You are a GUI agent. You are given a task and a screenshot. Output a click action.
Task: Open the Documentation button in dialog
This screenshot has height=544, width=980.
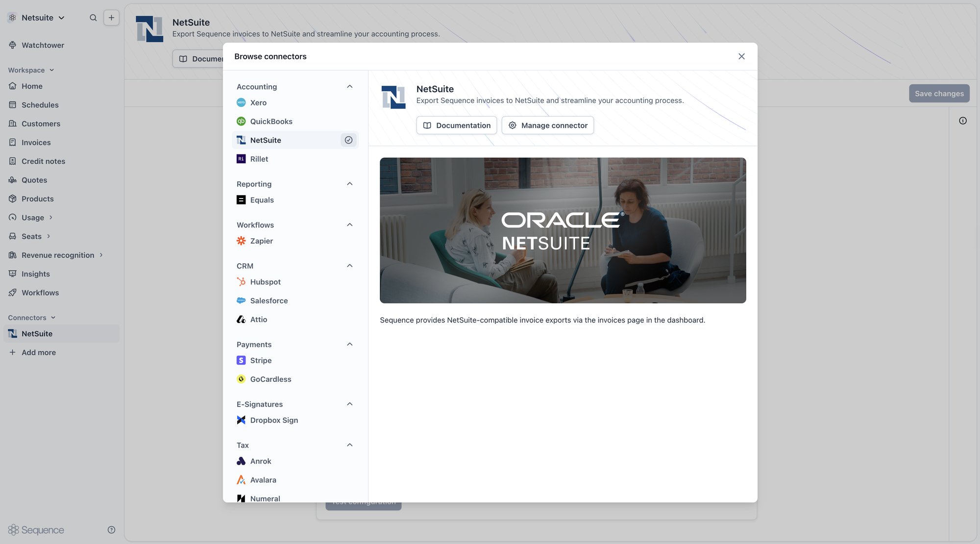(456, 125)
